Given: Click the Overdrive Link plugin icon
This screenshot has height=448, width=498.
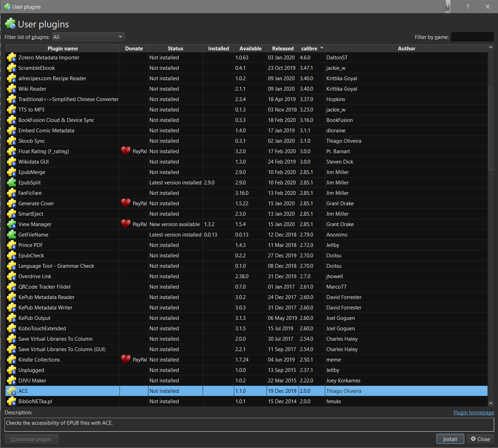Looking at the screenshot, I should tap(11, 276).
